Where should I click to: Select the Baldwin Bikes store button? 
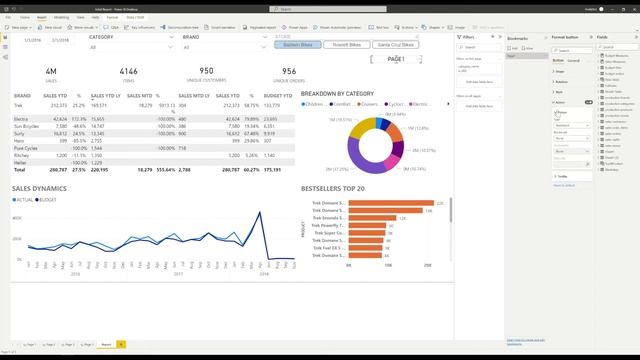click(x=298, y=44)
